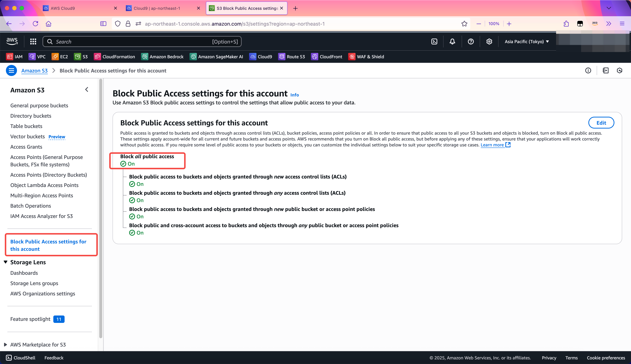
Task: Switch to the AWS Cloud9 browser tab
Action: click(x=63, y=8)
